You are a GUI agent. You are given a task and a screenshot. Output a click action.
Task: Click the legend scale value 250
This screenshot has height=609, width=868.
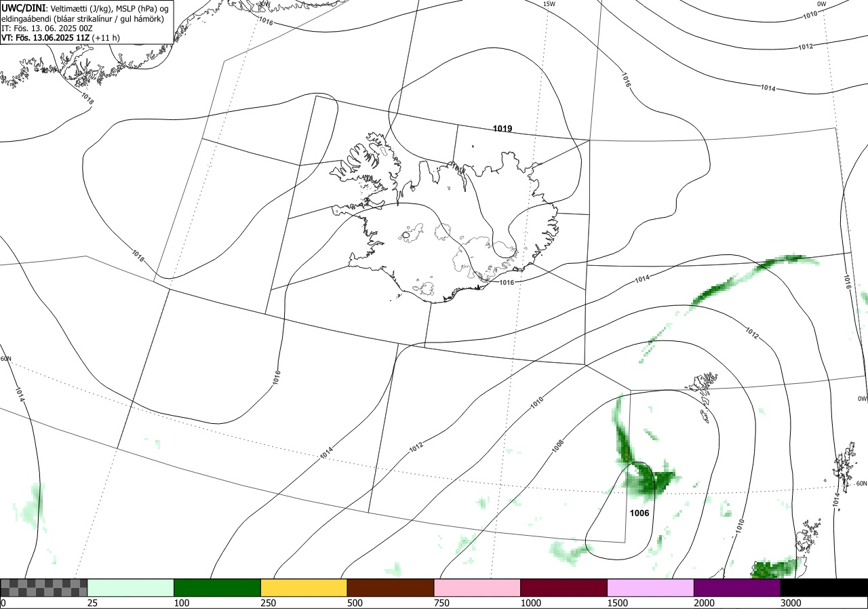268,603
